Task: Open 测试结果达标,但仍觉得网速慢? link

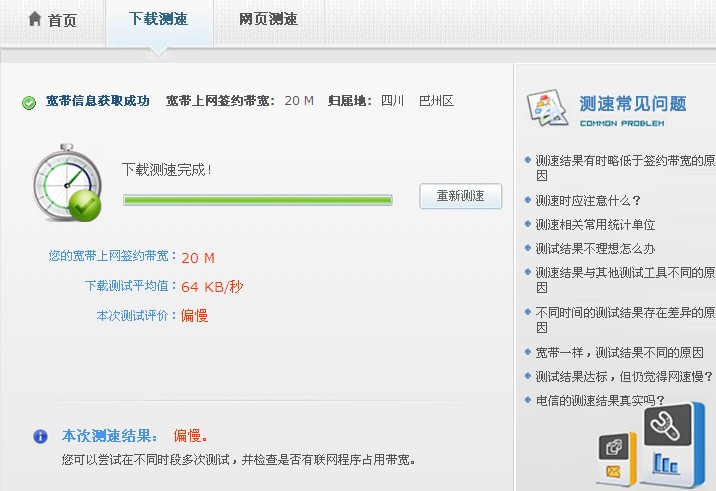Action: pyautogui.click(x=624, y=377)
